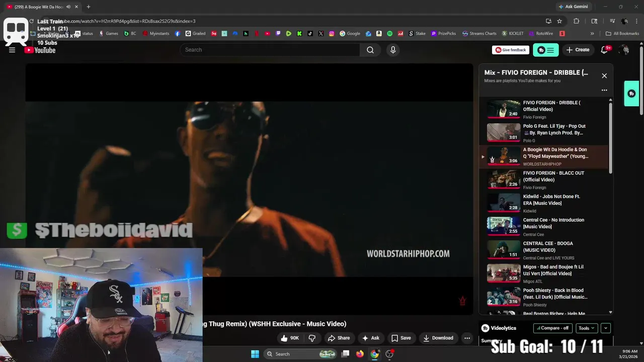Open Firefox from the taskbar
Image resolution: width=644 pixels, height=362 pixels.
coord(360,354)
